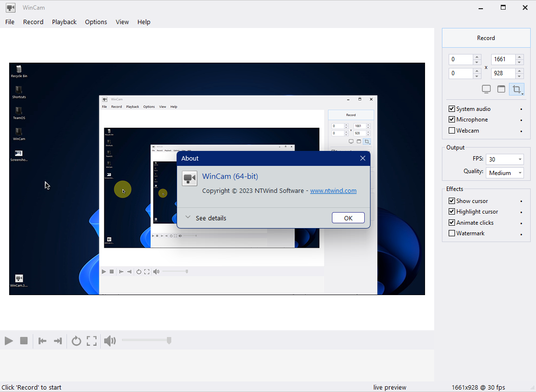Click WinCam app icon in title bar

click(11, 8)
